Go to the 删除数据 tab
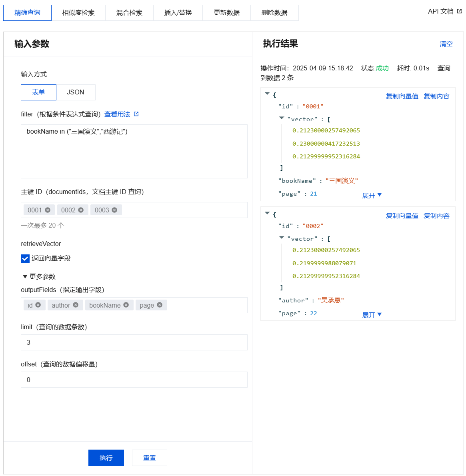This screenshot has height=476, width=466. 274,13
